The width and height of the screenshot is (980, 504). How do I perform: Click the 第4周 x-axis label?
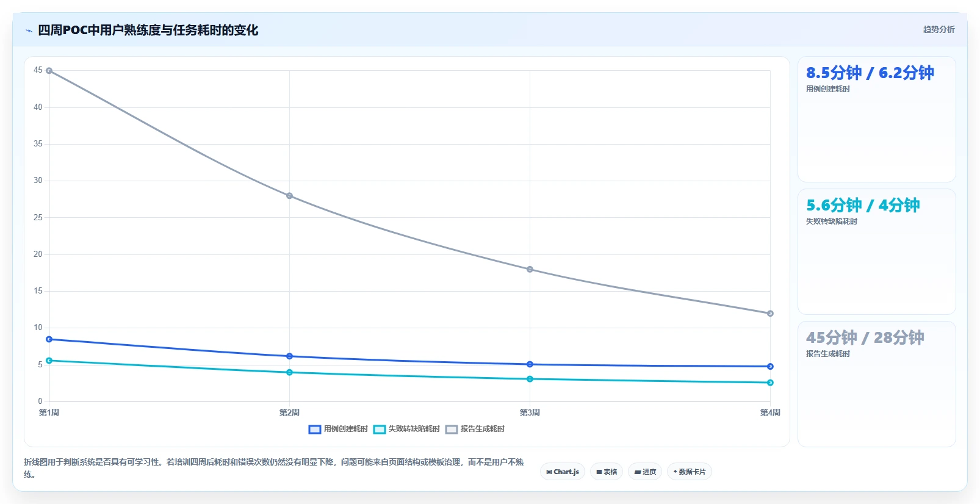point(770,413)
